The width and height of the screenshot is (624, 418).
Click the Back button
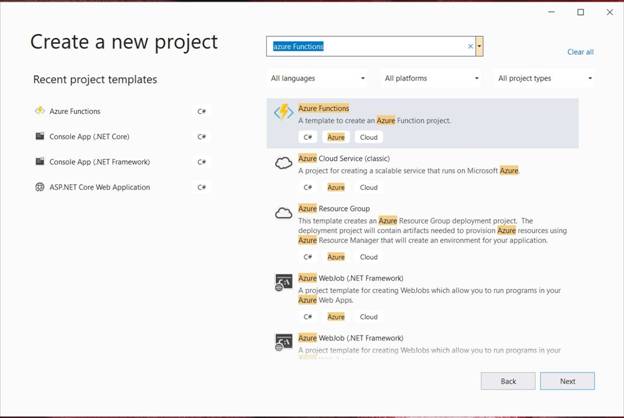[x=508, y=381]
